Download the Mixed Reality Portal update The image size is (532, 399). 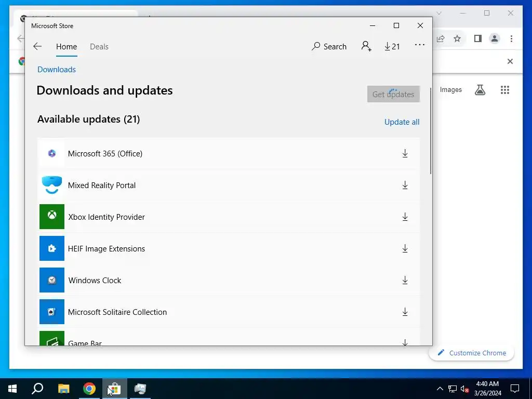point(405,185)
